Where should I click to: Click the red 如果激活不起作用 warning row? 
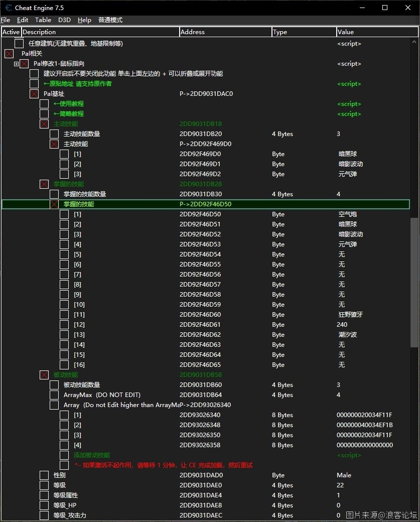(x=164, y=465)
